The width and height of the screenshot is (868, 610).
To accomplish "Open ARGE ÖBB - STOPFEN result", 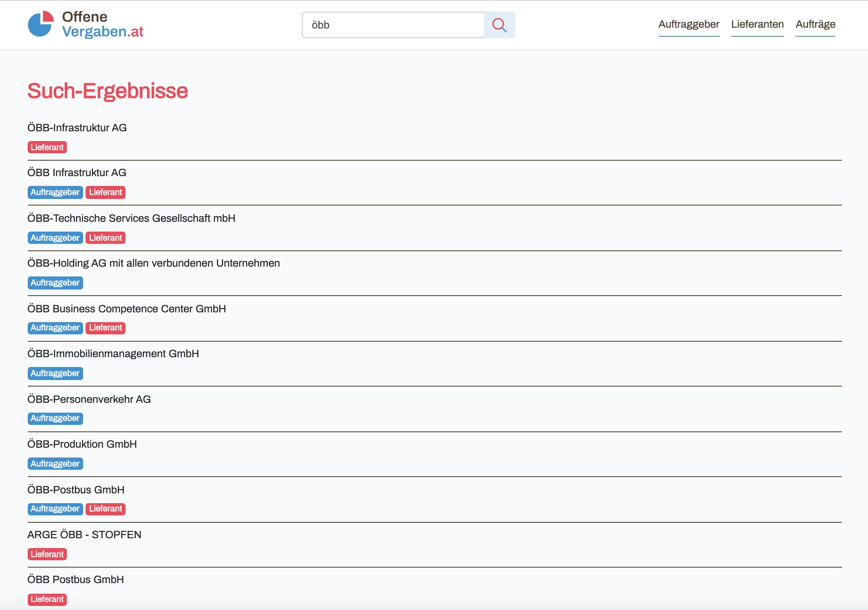I will 84,535.
